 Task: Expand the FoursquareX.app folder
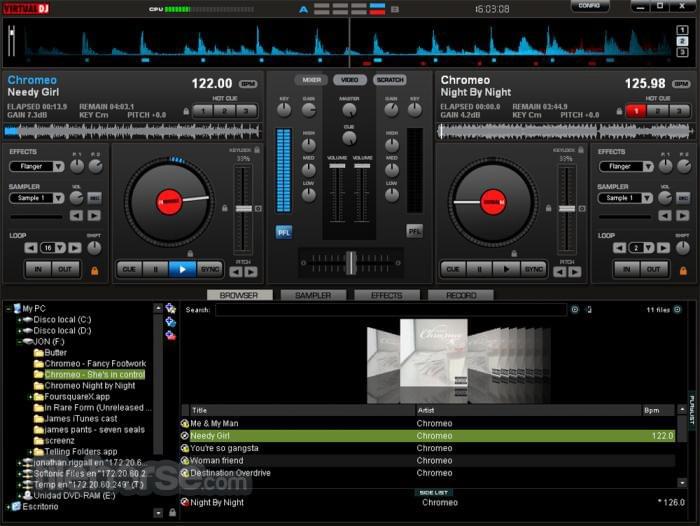(x=30, y=397)
